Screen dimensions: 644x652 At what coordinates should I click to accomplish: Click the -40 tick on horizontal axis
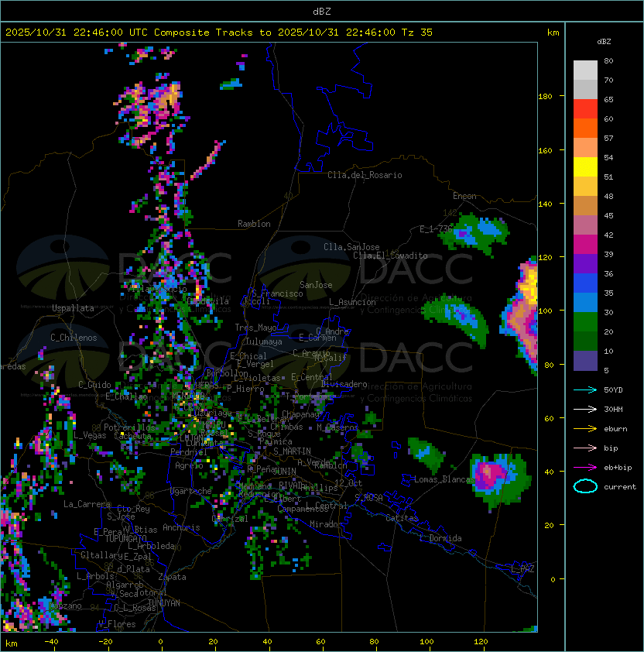point(51,642)
